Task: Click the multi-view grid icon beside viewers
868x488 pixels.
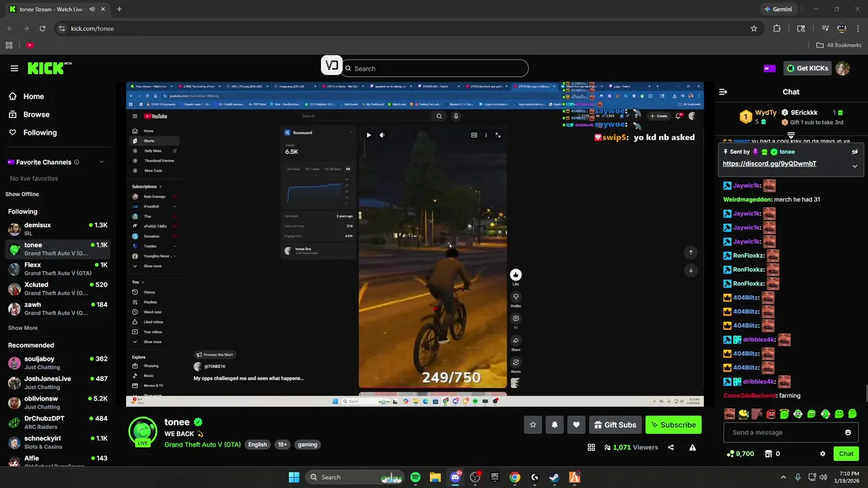Action: 591,447
